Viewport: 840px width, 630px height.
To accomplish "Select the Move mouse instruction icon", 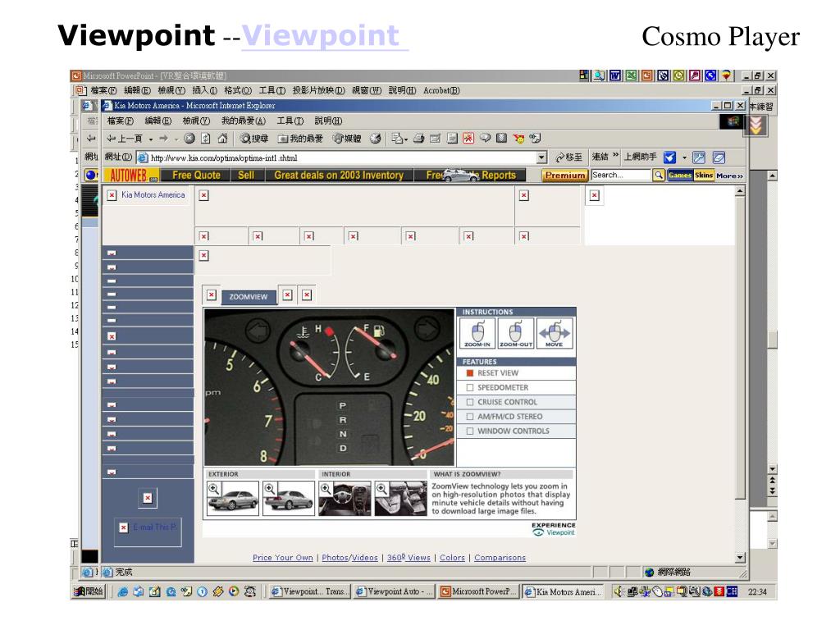I will [555, 333].
